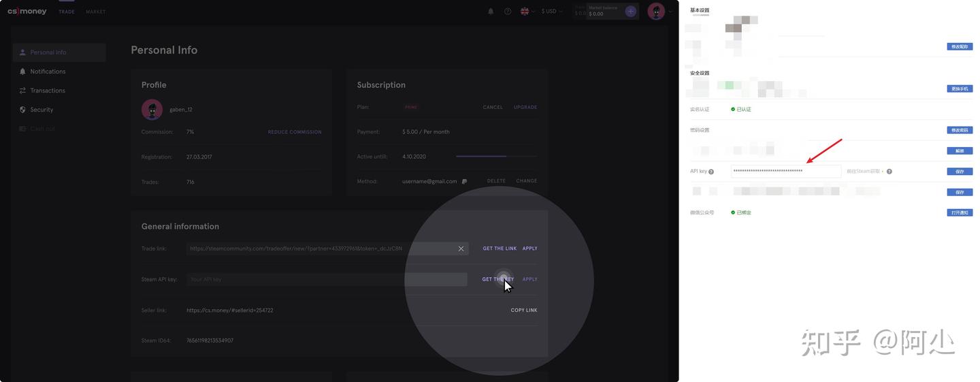Click the REDUCE COMMISSION link

(295, 132)
